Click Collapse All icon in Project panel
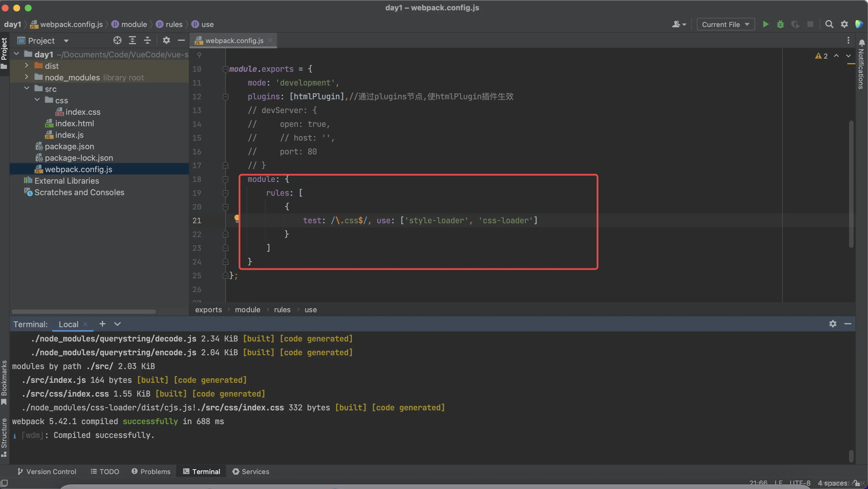The height and width of the screenshot is (489, 868). coord(147,40)
